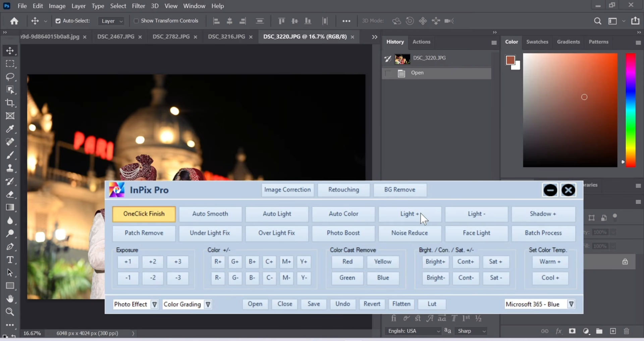The width and height of the screenshot is (644, 341).
Task: Click the OneClick Finish button
Action: pyautogui.click(x=144, y=214)
